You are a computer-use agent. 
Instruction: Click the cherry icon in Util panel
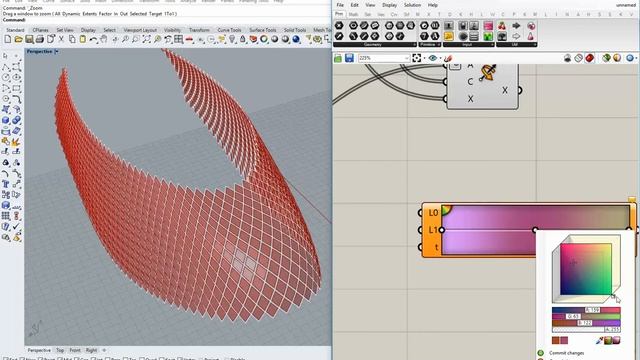tap(502, 26)
